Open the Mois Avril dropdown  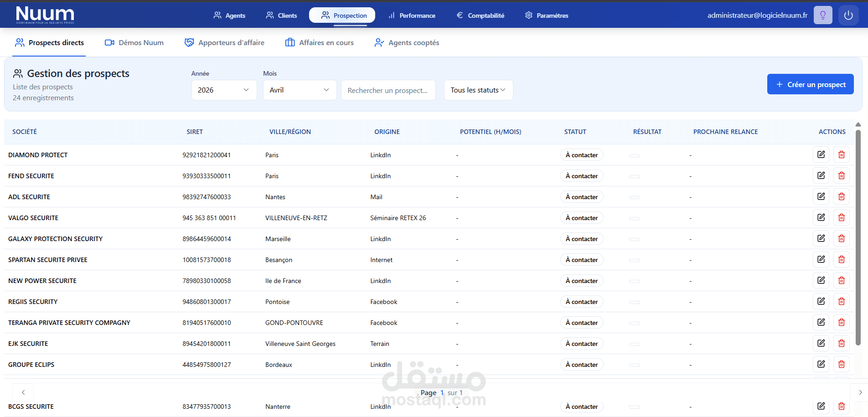[x=300, y=90]
